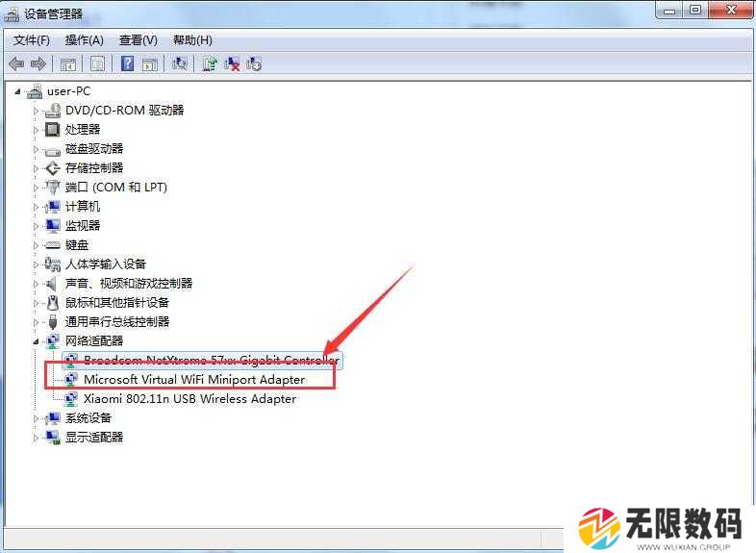Click the 计算机 computer icon

point(53,207)
